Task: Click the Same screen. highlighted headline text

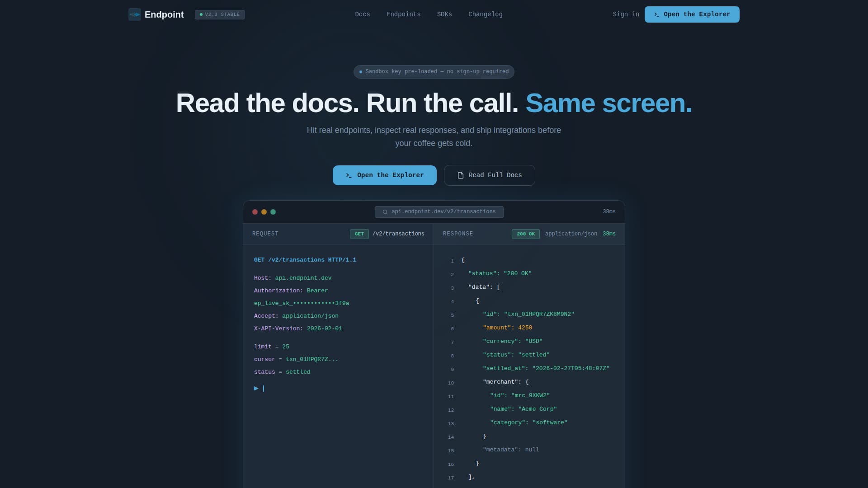Action: point(609,103)
